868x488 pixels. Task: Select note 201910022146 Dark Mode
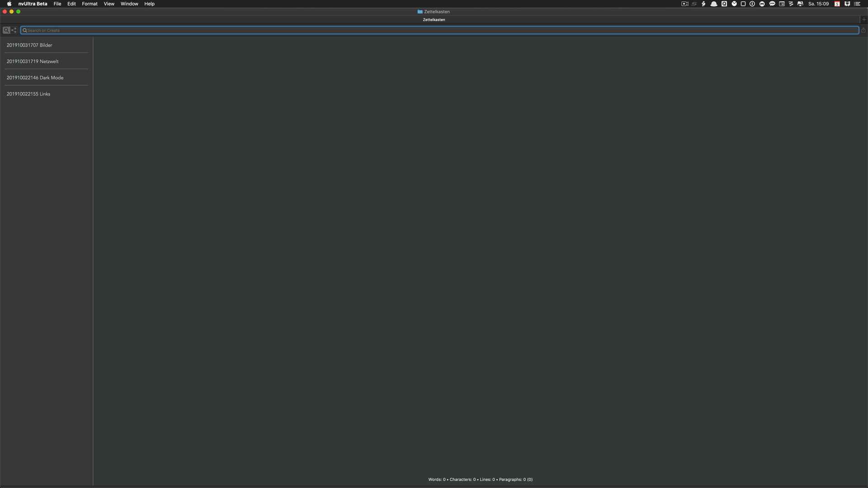(35, 78)
